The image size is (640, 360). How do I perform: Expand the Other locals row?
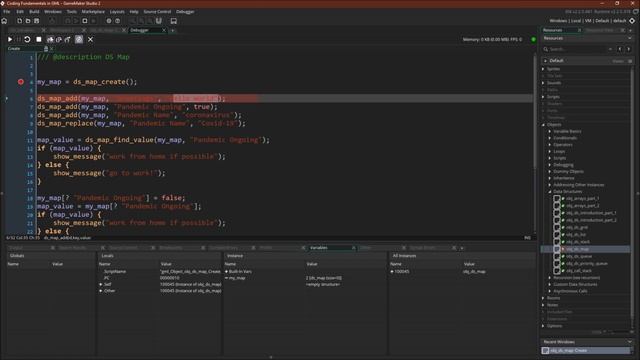101,291
